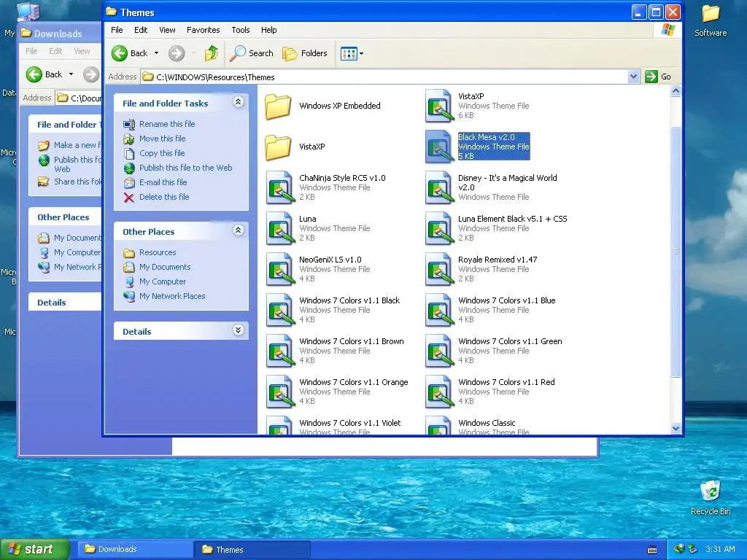This screenshot has width=747, height=560.
Task: Select the Windows 7 Colors v1.1 Red icon
Action: (438, 392)
